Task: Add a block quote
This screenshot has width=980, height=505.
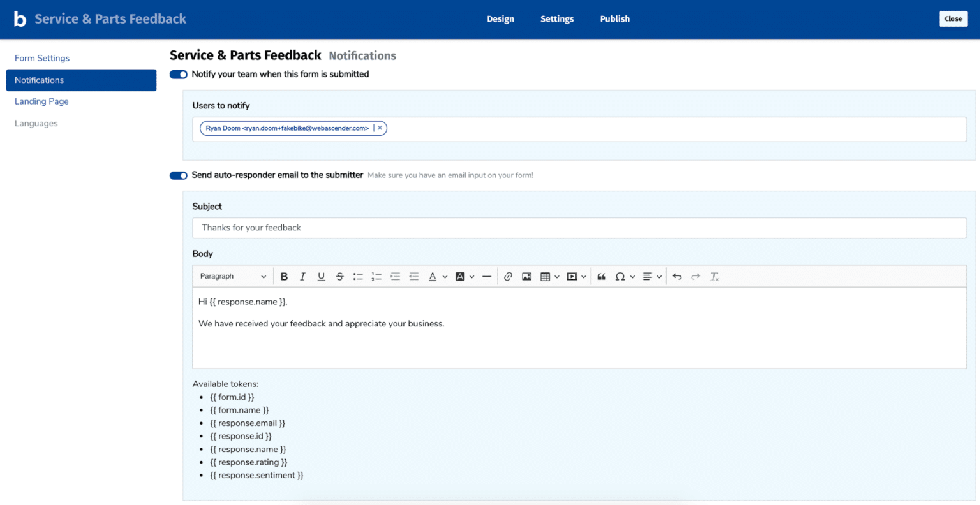Action: 601,277
